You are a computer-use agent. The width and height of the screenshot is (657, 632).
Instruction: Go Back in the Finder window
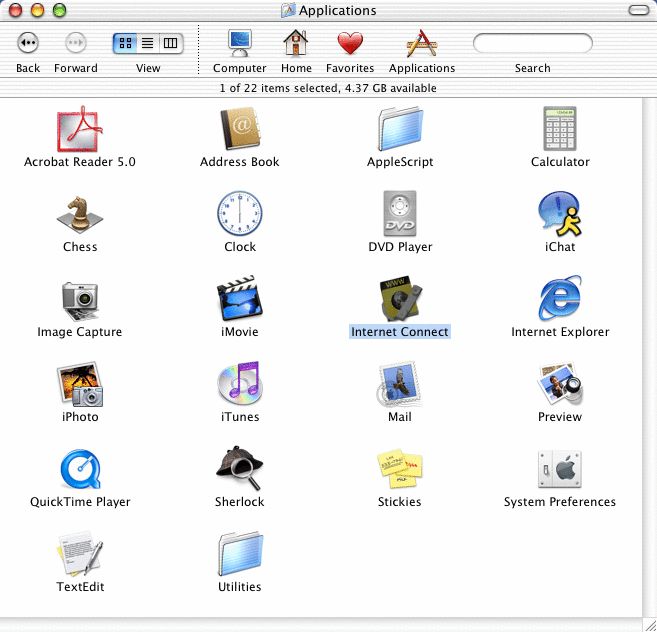(x=28, y=43)
